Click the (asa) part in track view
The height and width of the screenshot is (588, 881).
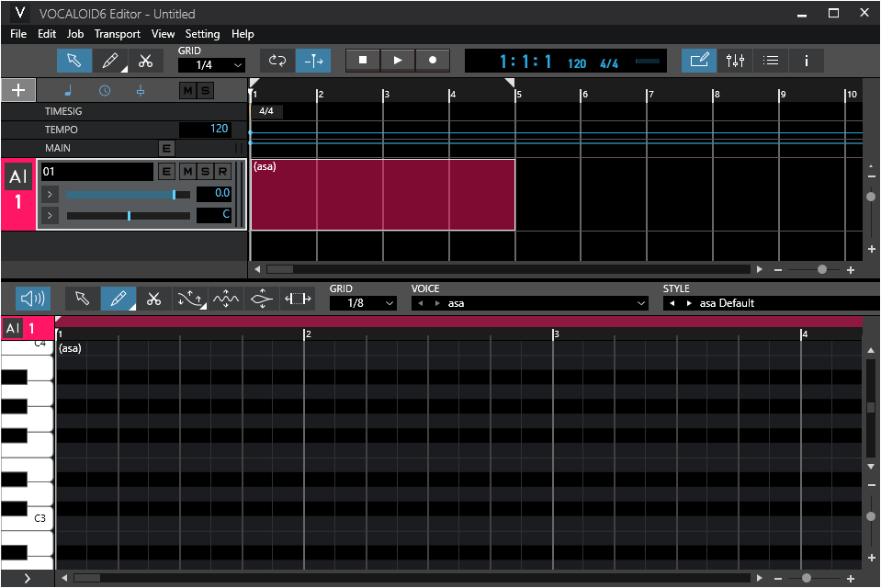pyautogui.click(x=383, y=195)
